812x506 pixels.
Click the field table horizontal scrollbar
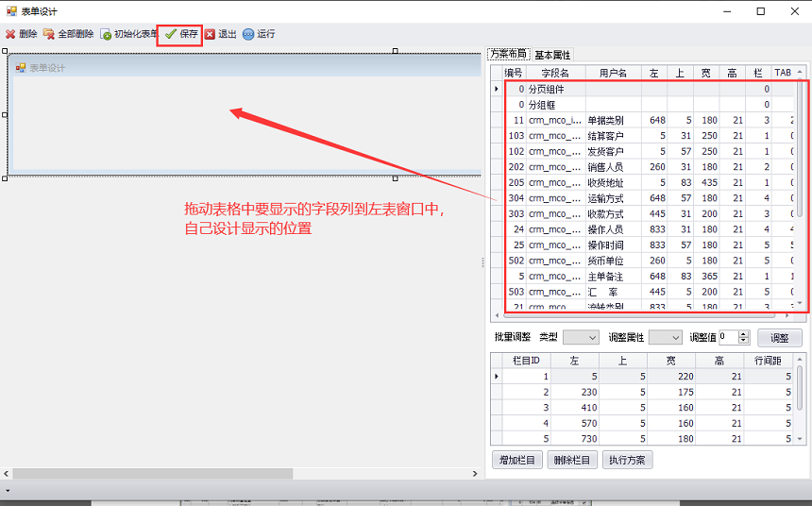638,315
